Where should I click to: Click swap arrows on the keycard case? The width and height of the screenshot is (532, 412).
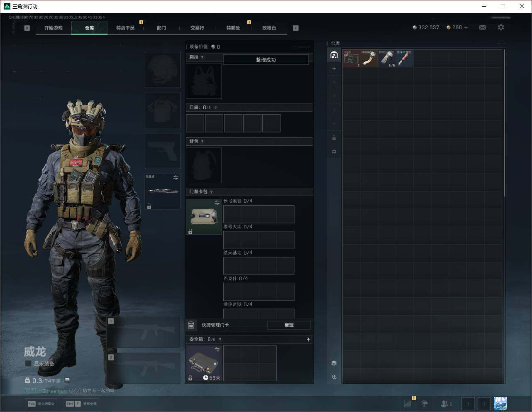coord(217,203)
